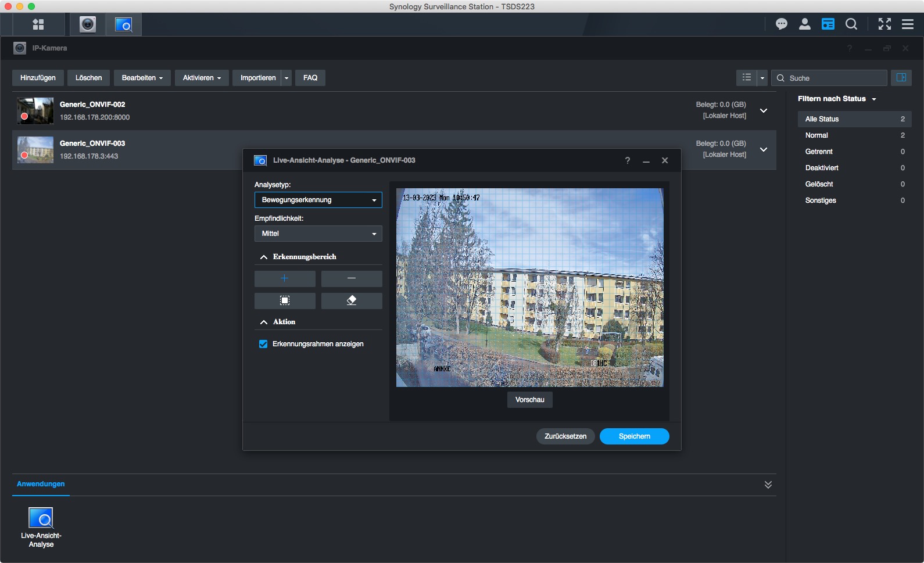Expand the Generic_ONVIF-002 camera row
Screen dimensions: 924x563
click(764, 110)
